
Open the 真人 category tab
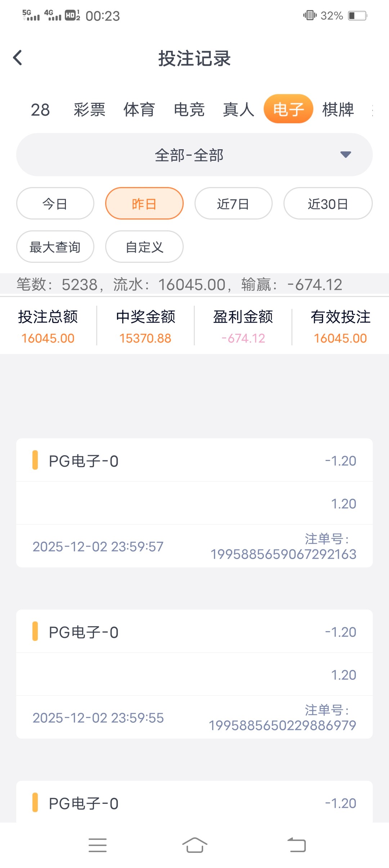point(238,109)
